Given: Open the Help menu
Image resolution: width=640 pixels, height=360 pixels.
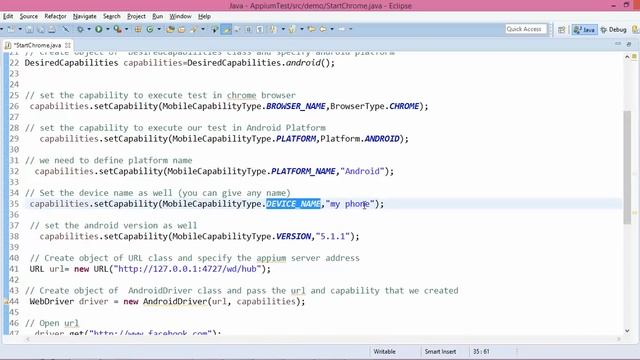Looking at the screenshot, I should (x=204, y=16).
